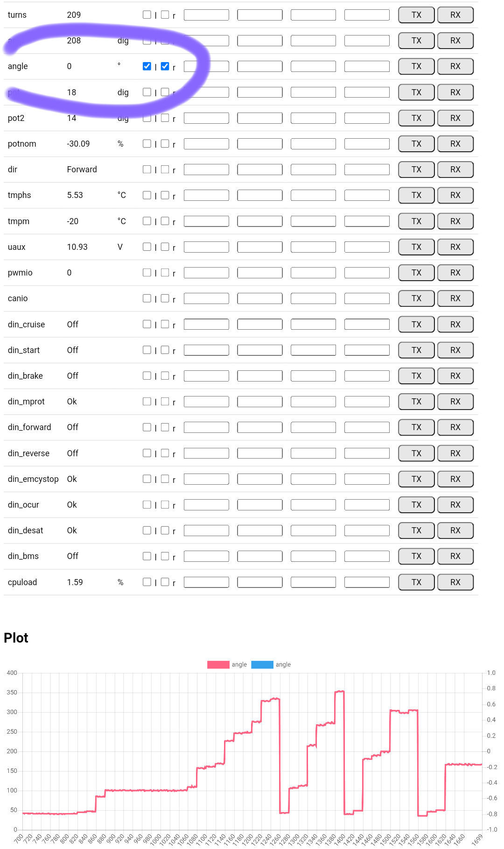Click TX button in turns row
Screen dimensions: 504x849
click(x=416, y=15)
